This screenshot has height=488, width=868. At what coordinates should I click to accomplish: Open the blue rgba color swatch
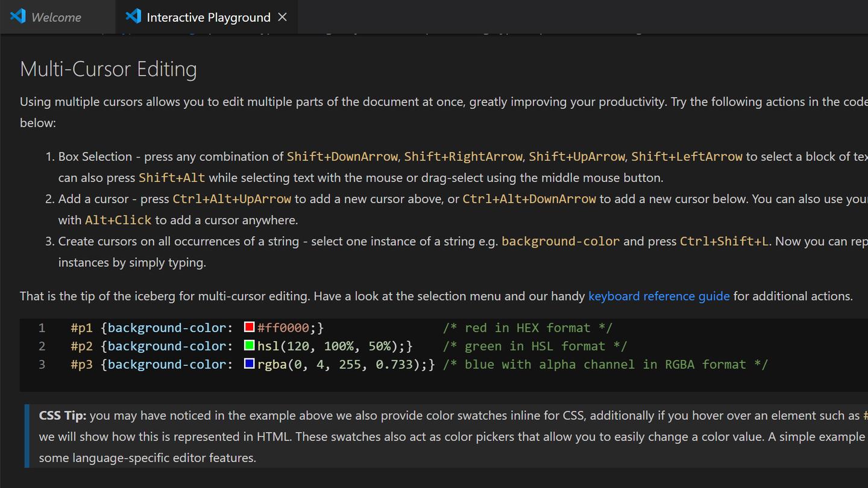click(250, 364)
